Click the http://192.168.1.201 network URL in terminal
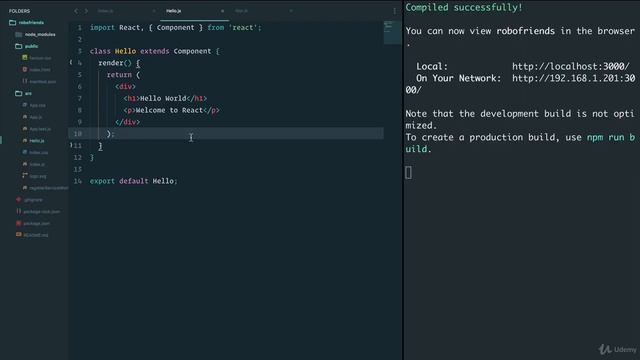The image size is (640, 360). 573,78
